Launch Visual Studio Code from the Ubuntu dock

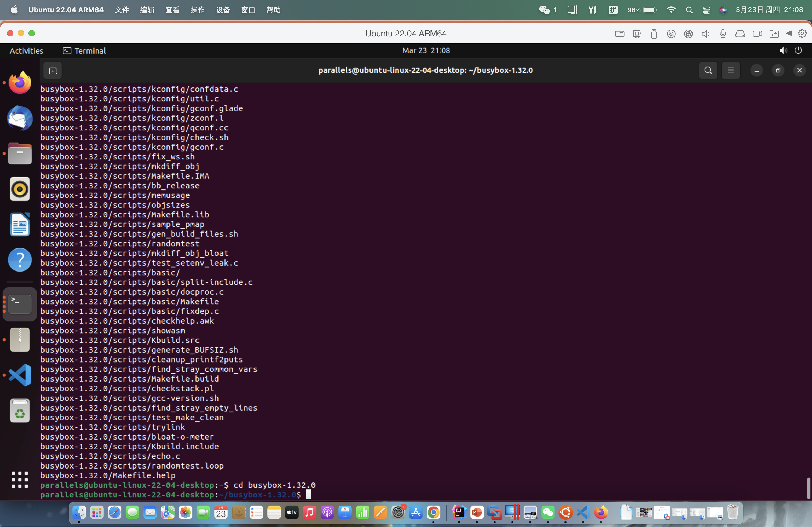pos(20,375)
